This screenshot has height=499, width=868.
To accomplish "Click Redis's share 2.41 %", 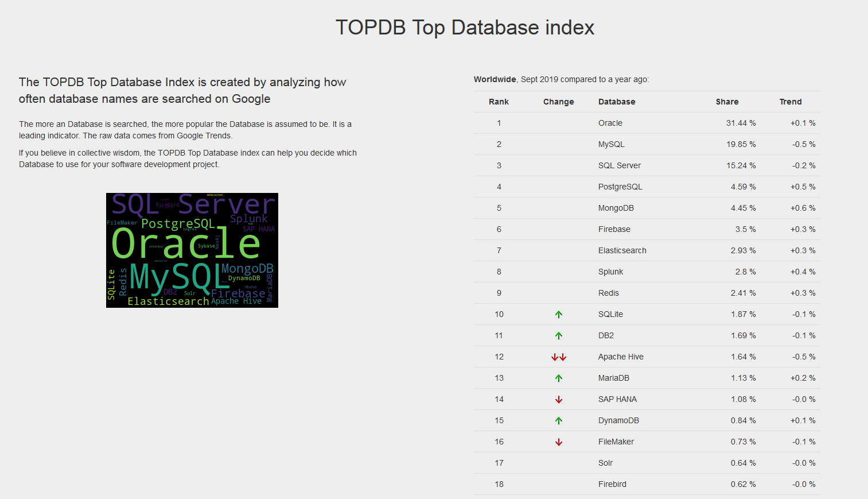I will click(x=744, y=293).
